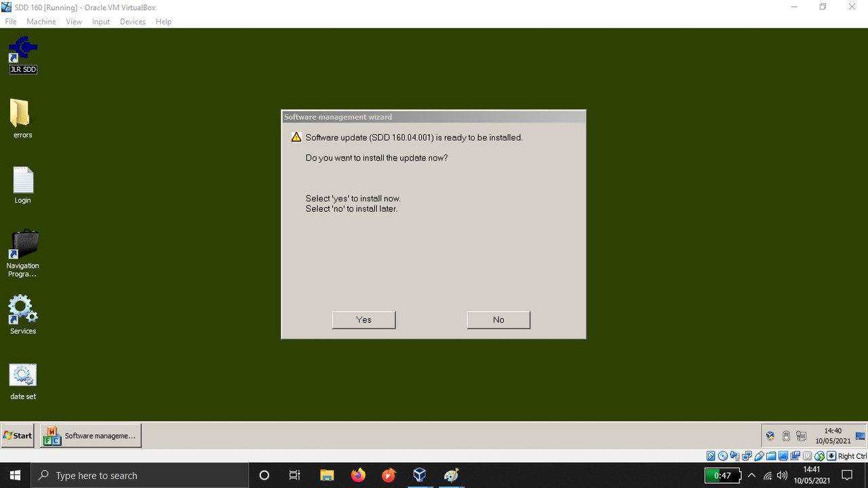Viewport: 868px width, 488px height.
Task: Click the host clock showing 14:41
Action: pyautogui.click(x=812, y=476)
